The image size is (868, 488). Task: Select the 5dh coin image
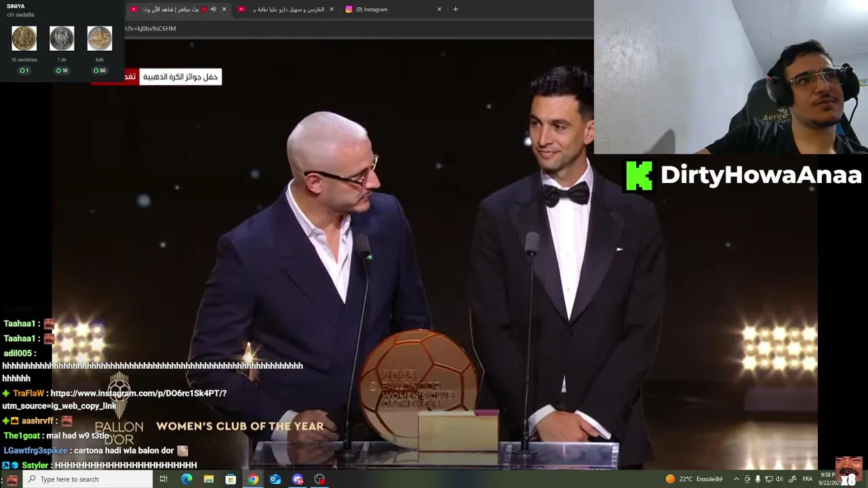(100, 39)
